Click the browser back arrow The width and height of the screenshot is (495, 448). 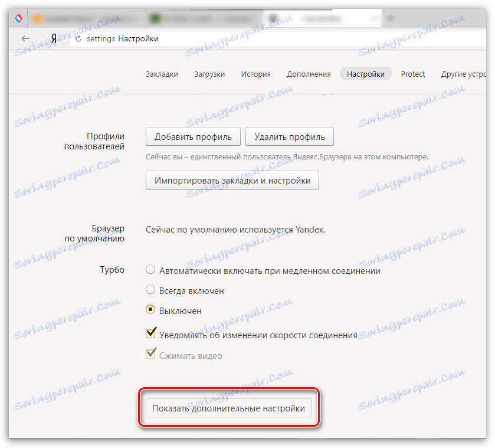click(25, 38)
